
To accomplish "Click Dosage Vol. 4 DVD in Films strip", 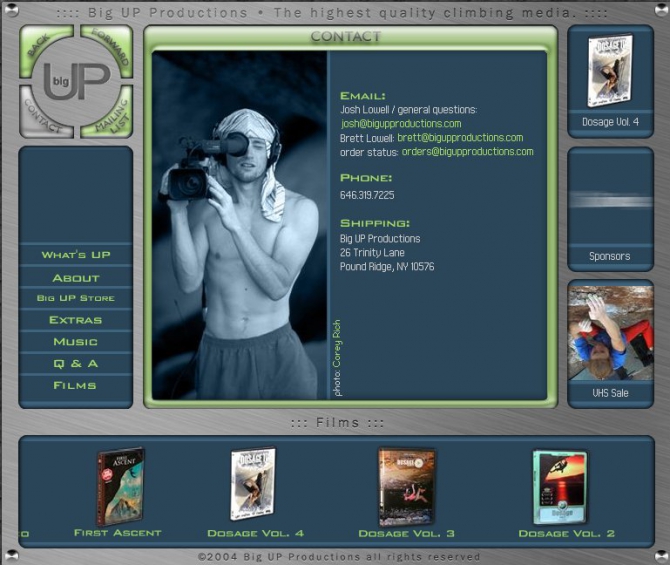I will (253, 484).
